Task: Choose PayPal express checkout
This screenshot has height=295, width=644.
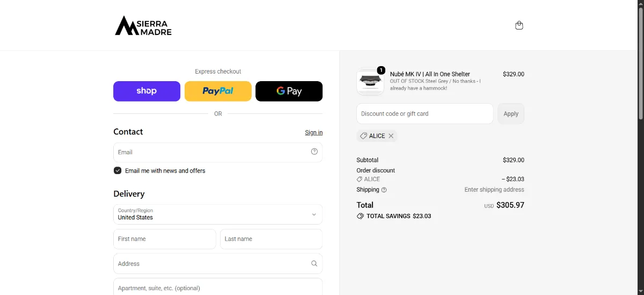Action: [x=218, y=91]
